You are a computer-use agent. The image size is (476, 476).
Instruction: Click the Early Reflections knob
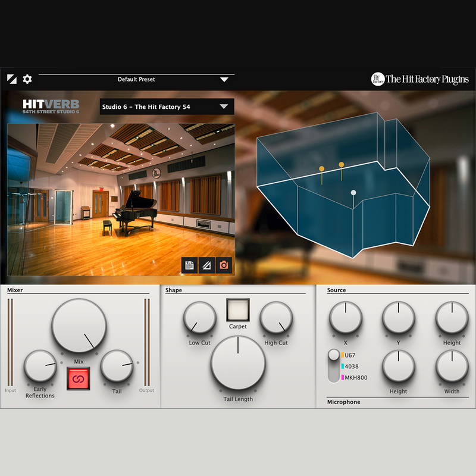point(40,366)
